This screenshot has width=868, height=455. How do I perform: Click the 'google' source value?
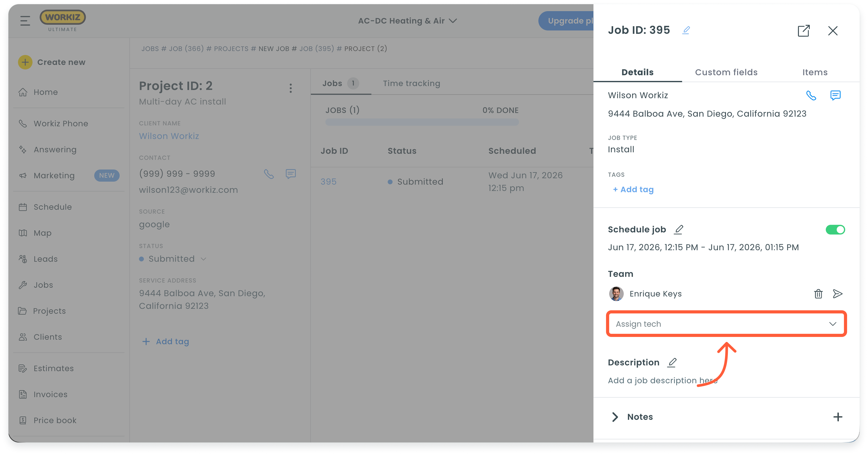[154, 224]
